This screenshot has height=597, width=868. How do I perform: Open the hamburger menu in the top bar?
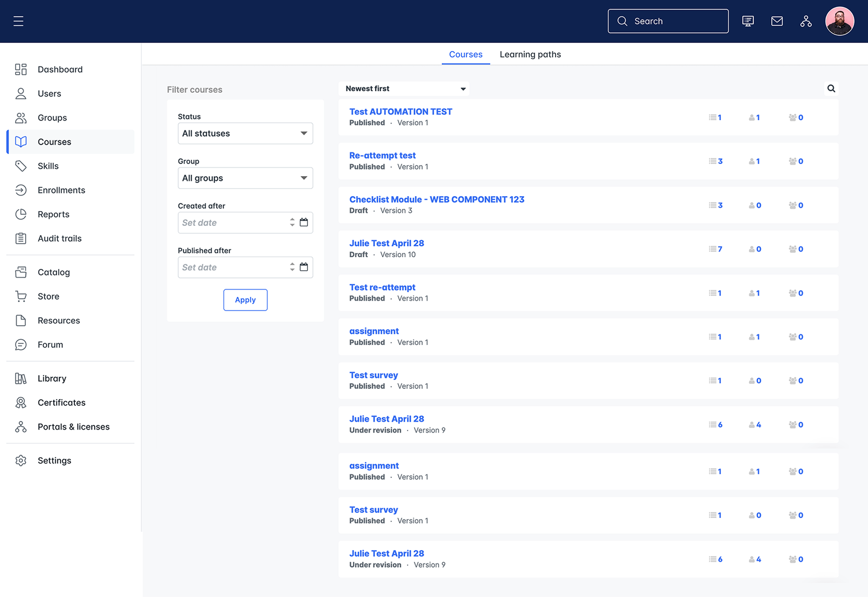(x=18, y=21)
